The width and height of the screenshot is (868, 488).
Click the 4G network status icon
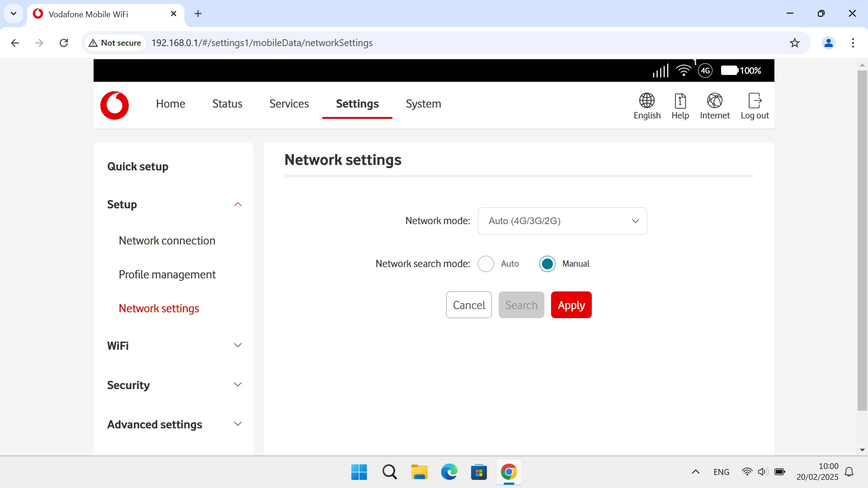(x=705, y=70)
